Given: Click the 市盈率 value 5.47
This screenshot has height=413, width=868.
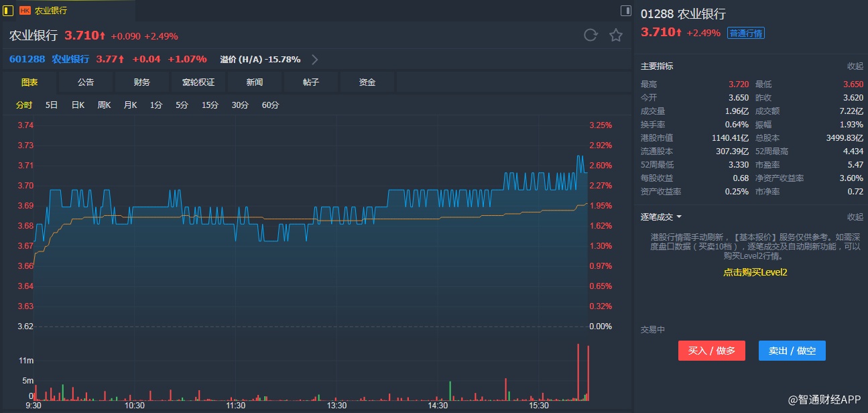Looking at the screenshot, I should 856,165.
